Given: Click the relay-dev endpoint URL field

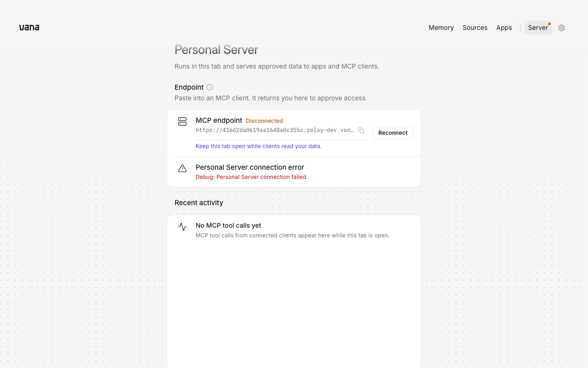Looking at the screenshot, I should click(275, 130).
